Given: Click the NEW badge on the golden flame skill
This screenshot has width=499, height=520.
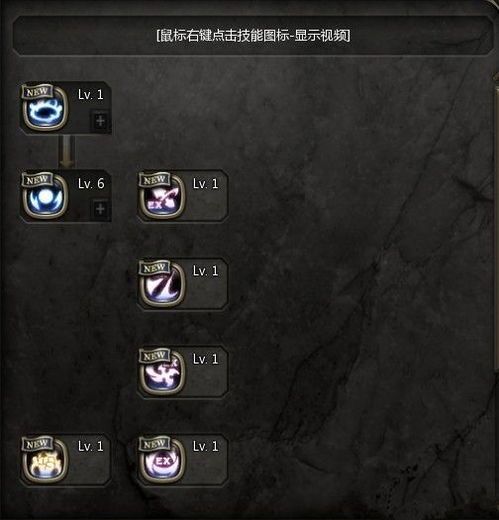Looking at the screenshot, I should (37, 444).
